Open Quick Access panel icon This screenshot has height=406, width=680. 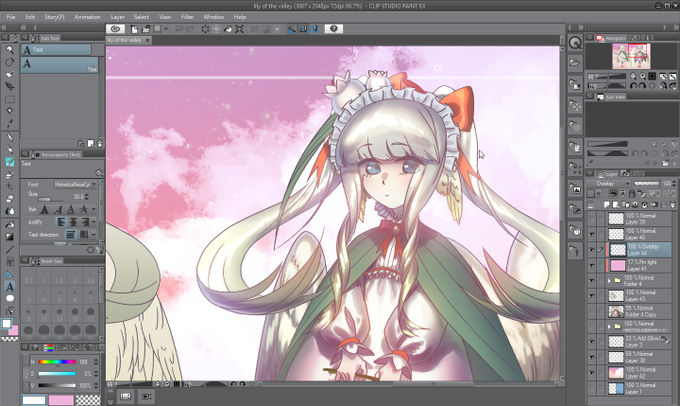(575, 43)
